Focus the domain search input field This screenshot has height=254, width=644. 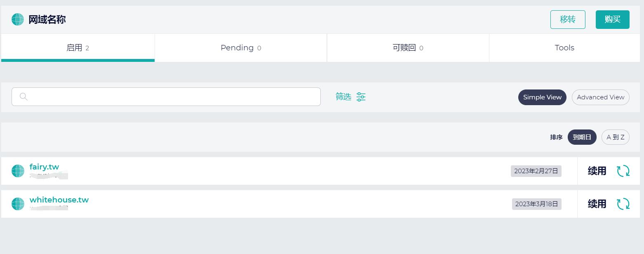point(173,96)
